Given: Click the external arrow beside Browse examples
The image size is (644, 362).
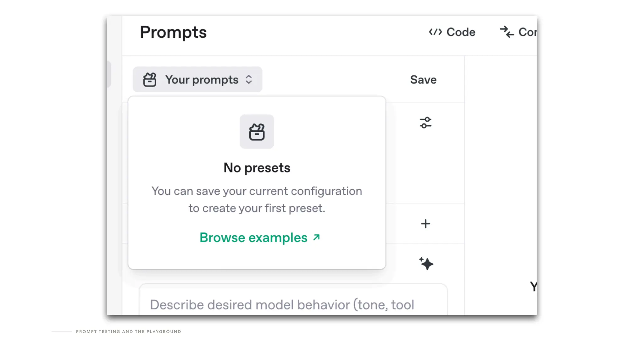Looking at the screenshot, I should [316, 237].
